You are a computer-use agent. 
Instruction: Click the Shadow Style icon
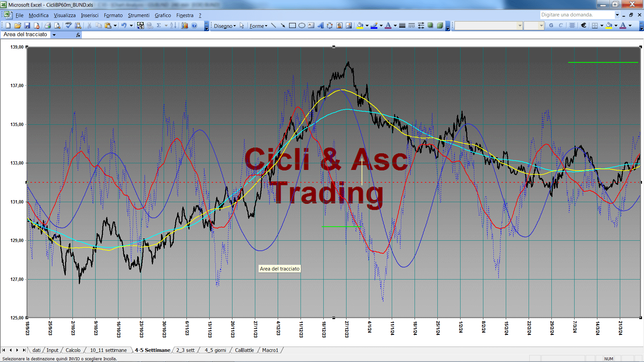coord(430,26)
